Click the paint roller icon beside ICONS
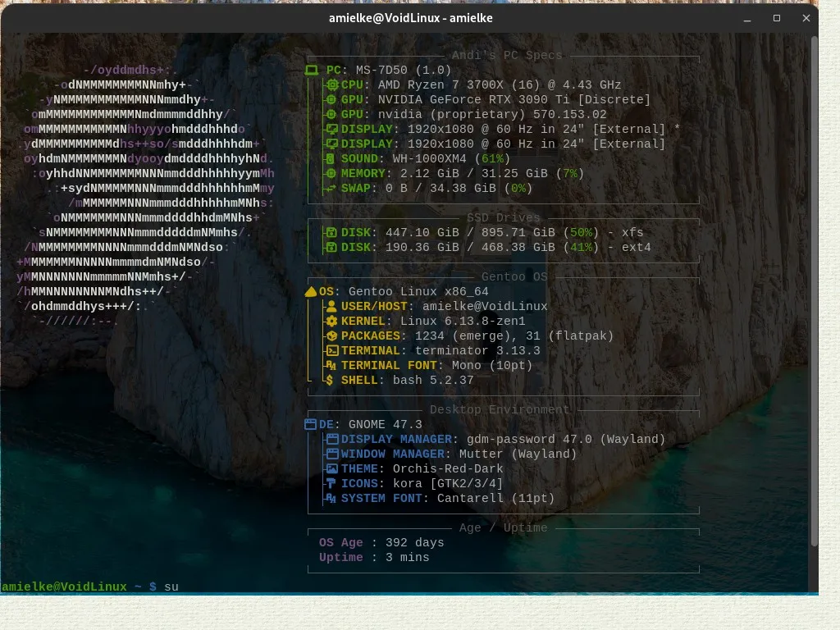 (x=331, y=484)
